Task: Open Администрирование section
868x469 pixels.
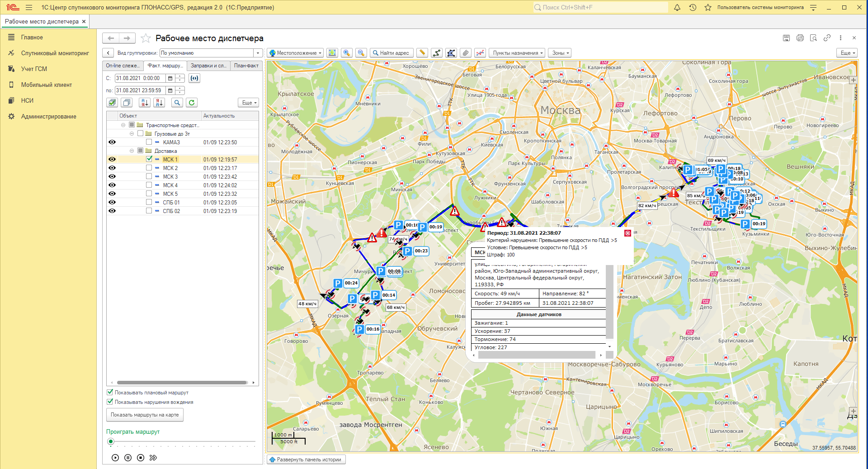Action: (48, 116)
